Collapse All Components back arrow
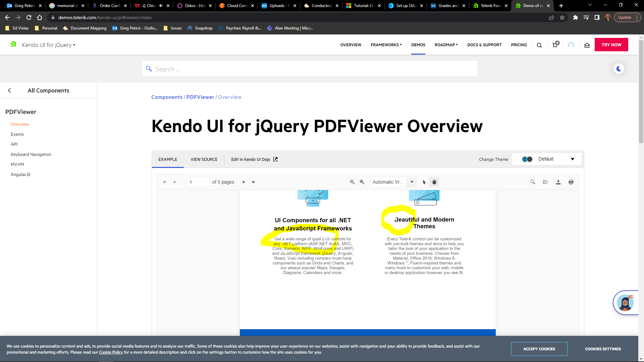 (10, 90)
